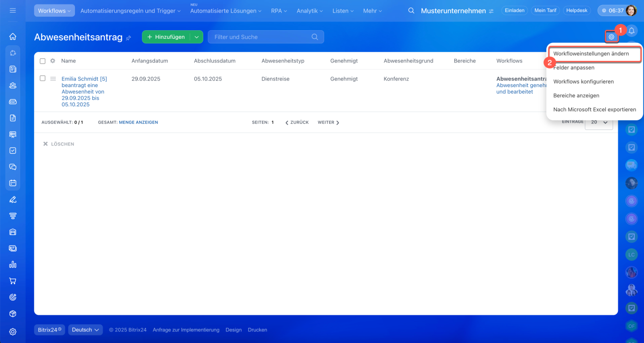Open the Emilia Schmidt absence request link
The image size is (644, 343).
pyautogui.click(x=84, y=92)
